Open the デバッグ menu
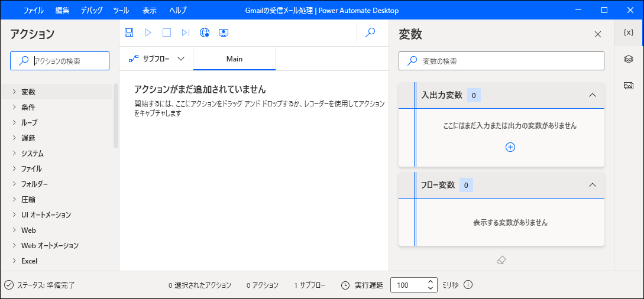Image resolution: width=644 pixels, height=299 pixels. pyautogui.click(x=91, y=10)
